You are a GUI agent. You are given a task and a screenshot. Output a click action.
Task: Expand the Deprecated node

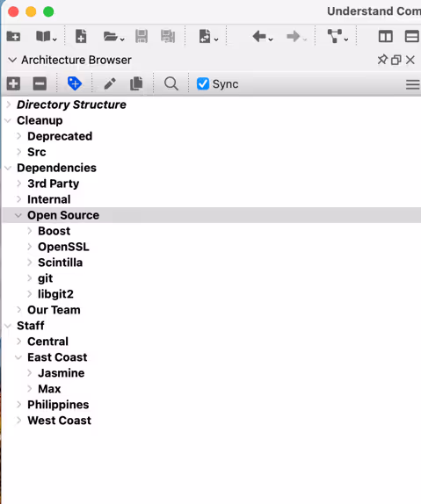19,136
